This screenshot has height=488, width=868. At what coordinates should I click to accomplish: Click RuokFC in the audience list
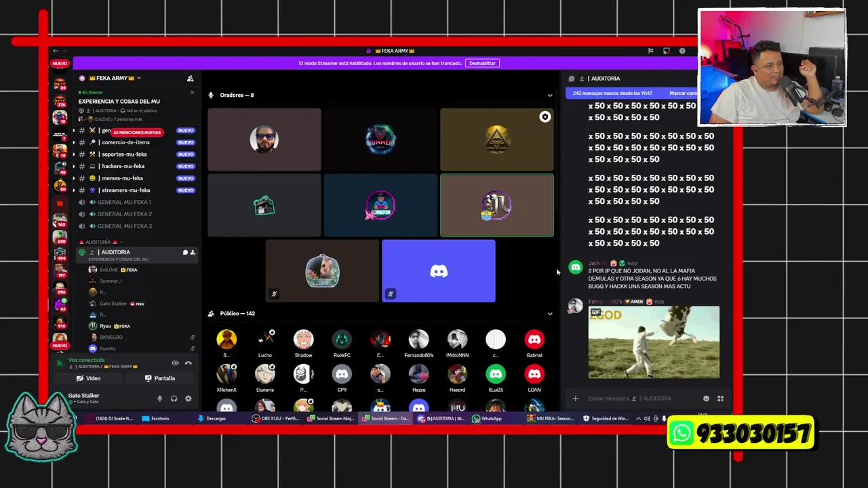point(342,344)
